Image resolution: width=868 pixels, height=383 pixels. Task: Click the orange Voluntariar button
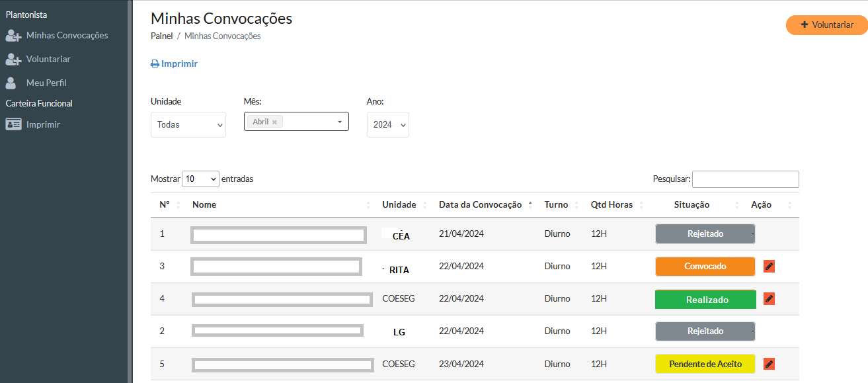(x=826, y=24)
